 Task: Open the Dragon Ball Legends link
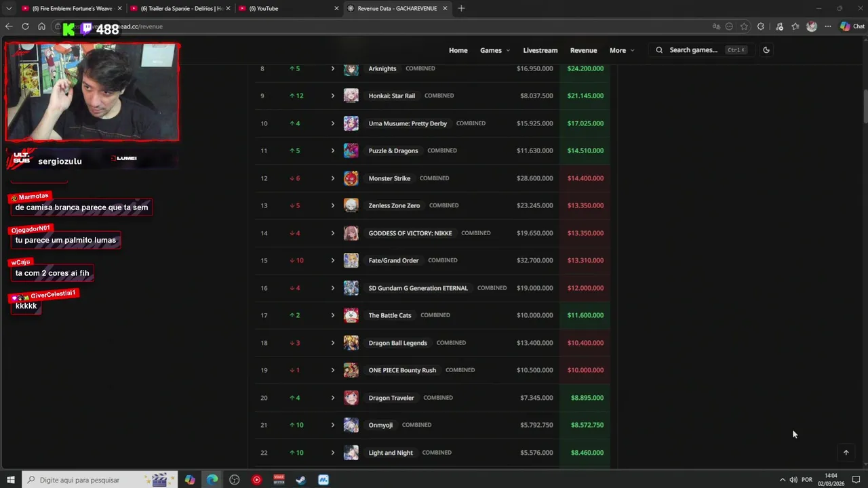(397, 343)
